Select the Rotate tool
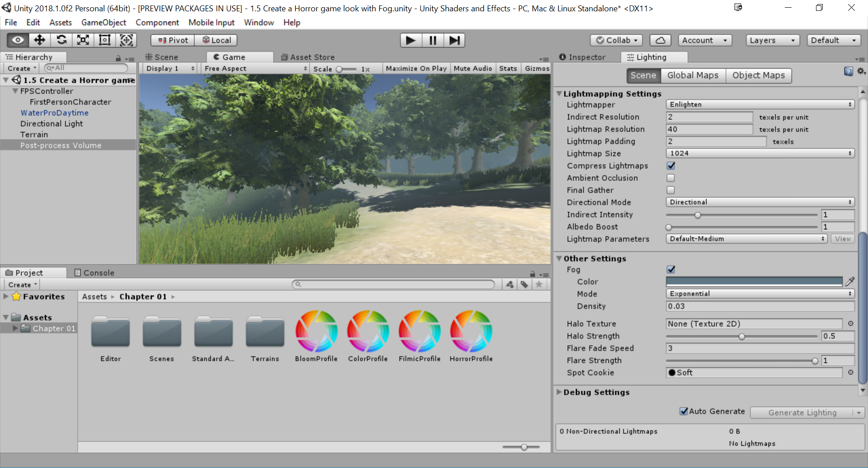Image resolution: width=868 pixels, height=468 pixels. (61, 40)
